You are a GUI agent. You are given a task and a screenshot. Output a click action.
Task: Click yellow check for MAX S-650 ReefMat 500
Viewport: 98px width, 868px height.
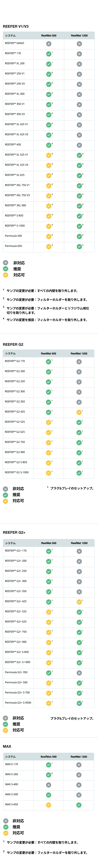pyautogui.click(x=49, y=805)
